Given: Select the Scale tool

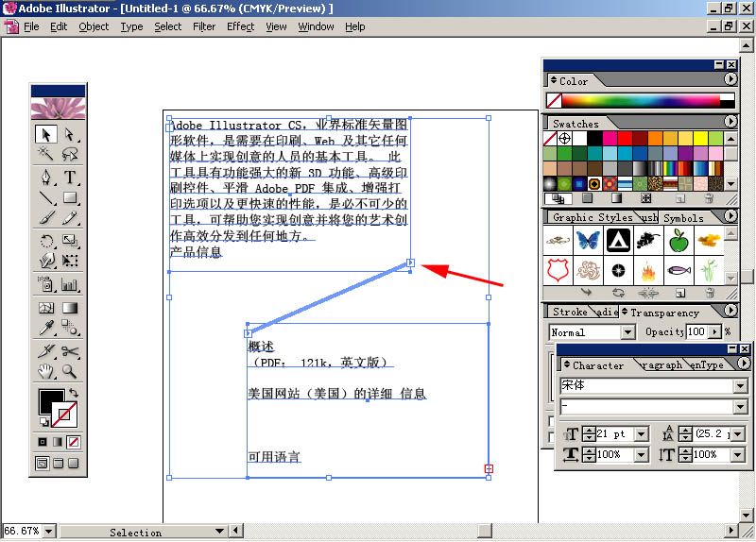Looking at the screenshot, I should (x=70, y=241).
